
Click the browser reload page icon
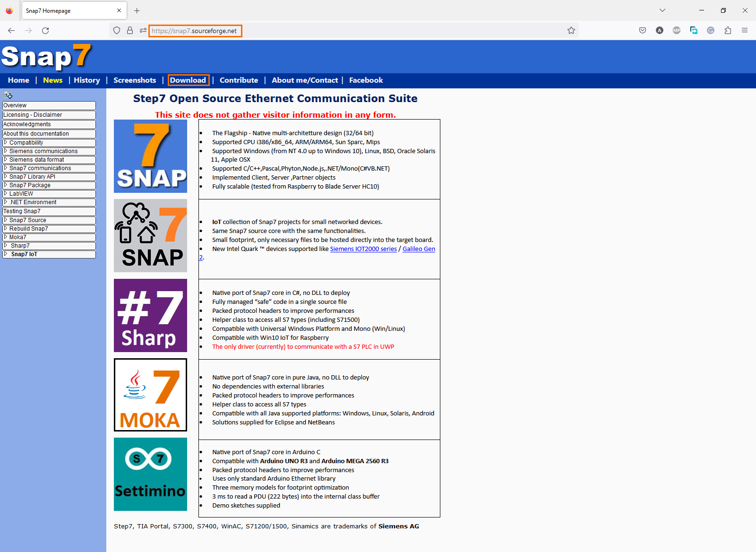click(x=45, y=31)
